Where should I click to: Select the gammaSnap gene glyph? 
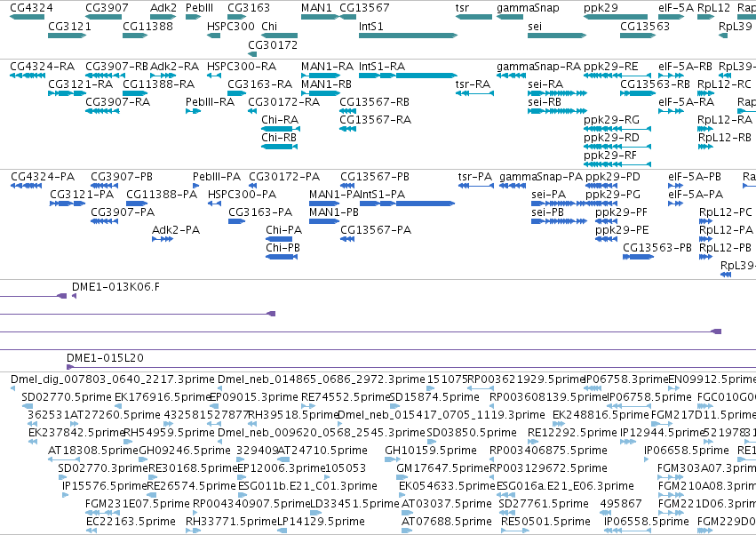[510, 17]
